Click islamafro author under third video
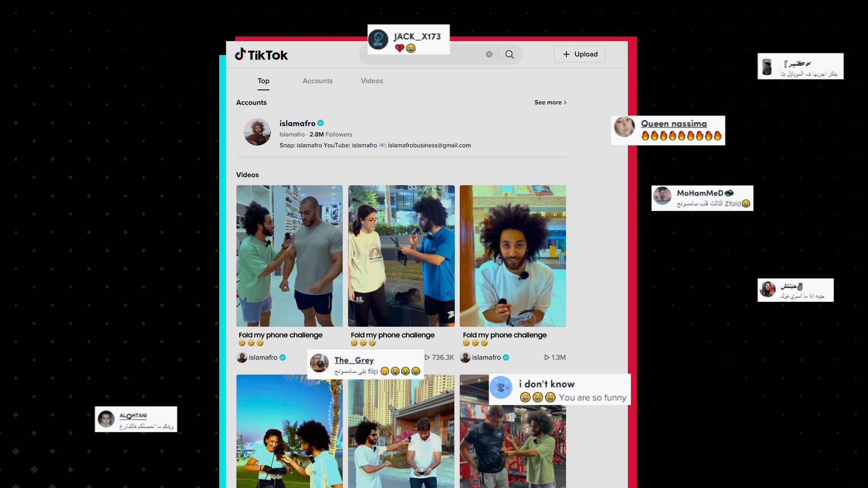The width and height of the screenshot is (868, 488). click(486, 357)
